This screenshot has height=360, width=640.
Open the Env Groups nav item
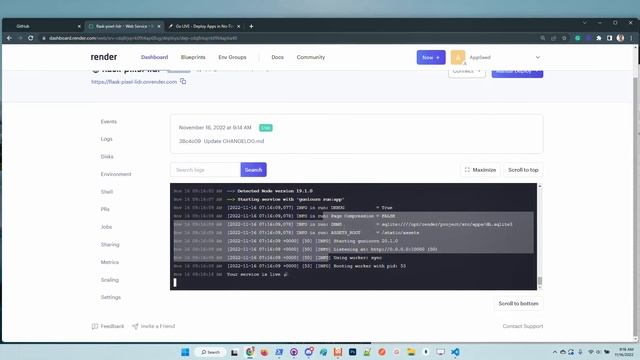point(232,57)
